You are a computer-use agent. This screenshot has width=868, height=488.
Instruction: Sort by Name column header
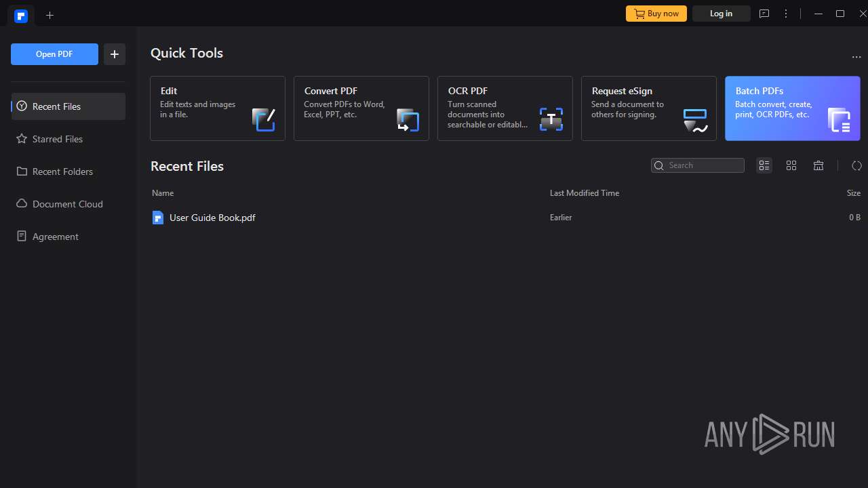coord(163,193)
